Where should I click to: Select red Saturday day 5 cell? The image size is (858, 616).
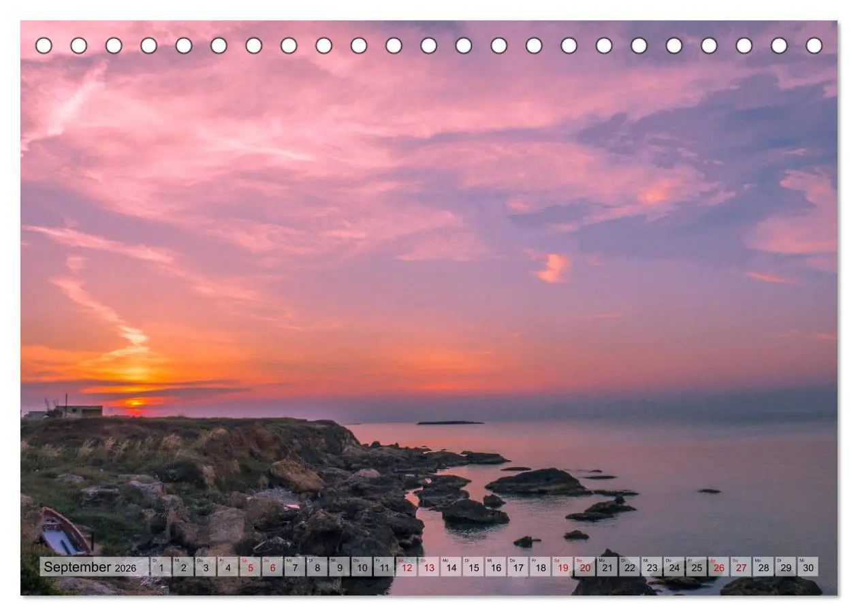tap(250, 567)
